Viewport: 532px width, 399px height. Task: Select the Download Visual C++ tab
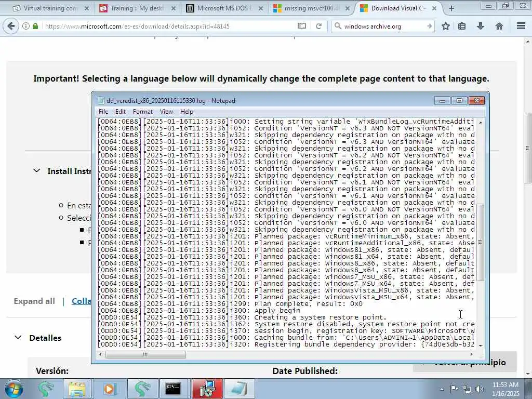coord(398,8)
